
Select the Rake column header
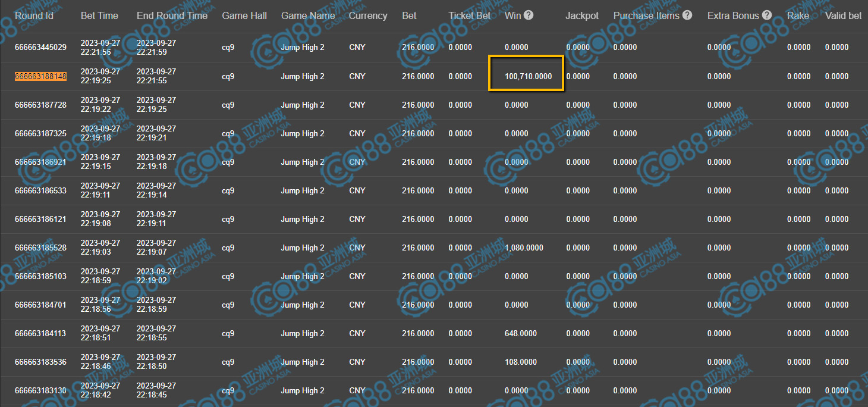click(x=797, y=16)
